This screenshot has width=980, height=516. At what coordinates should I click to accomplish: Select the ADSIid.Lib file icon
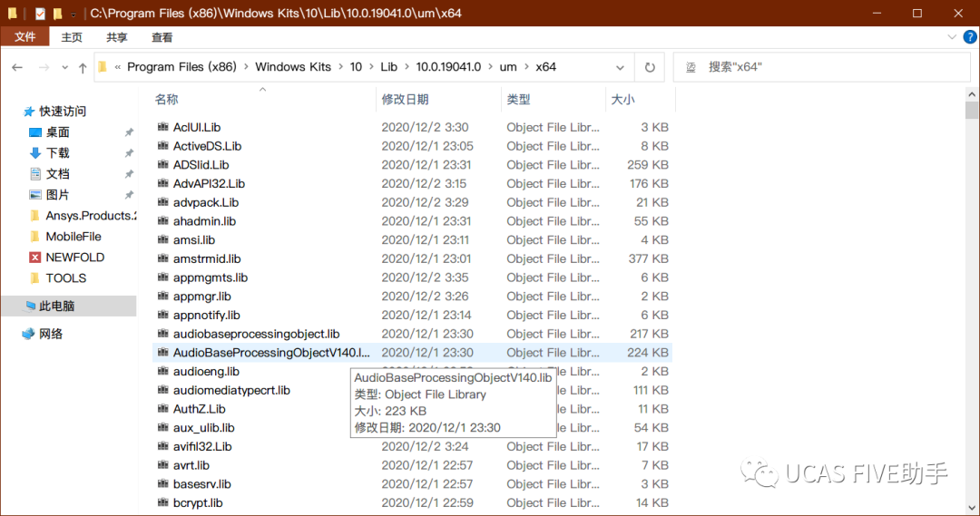tap(163, 164)
